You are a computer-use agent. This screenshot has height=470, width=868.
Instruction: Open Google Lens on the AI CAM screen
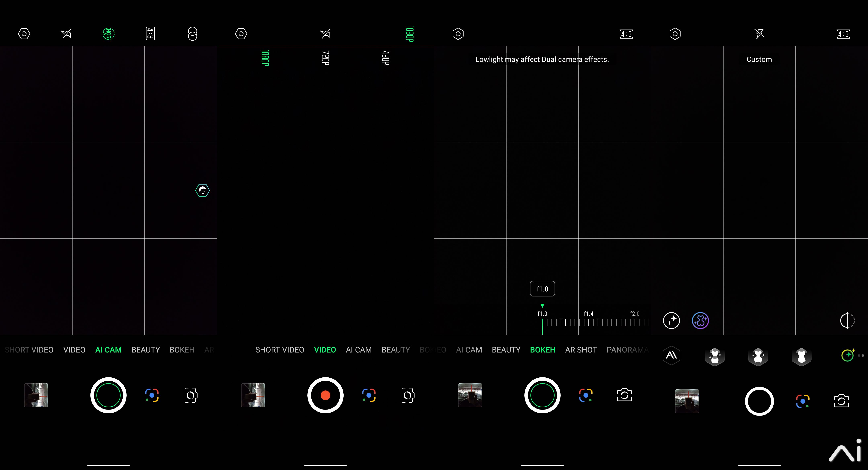pyautogui.click(x=152, y=395)
